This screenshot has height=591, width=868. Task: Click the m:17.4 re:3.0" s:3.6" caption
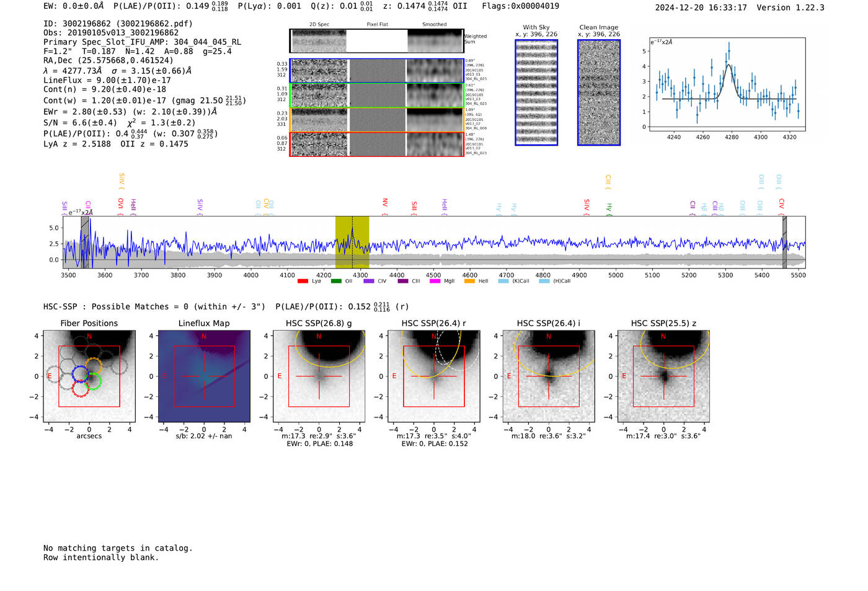663,437
